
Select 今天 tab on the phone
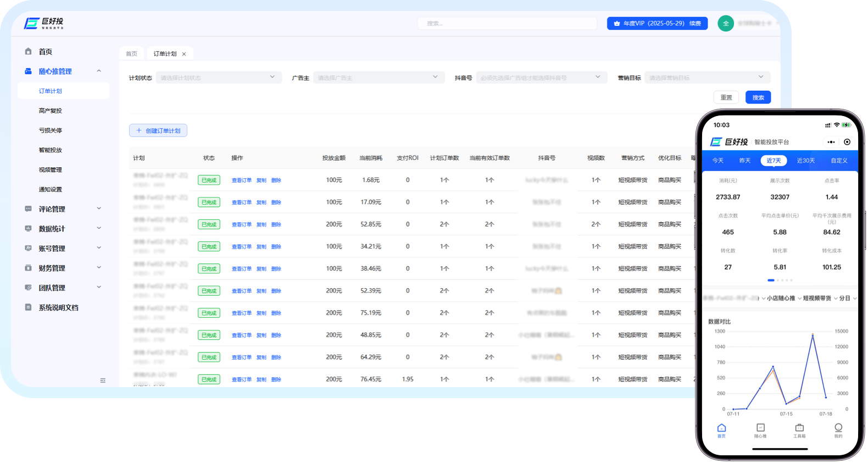pos(718,161)
